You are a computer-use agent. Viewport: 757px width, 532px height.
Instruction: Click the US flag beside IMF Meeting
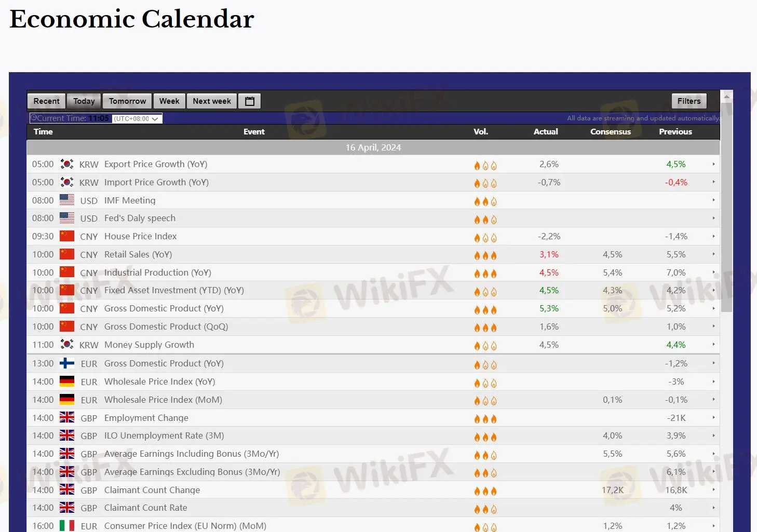pyautogui.click(x=66, y=200)
